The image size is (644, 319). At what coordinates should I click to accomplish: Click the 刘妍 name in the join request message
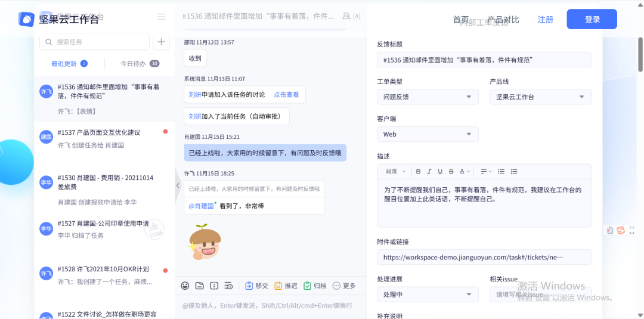[x=195, y=94]
